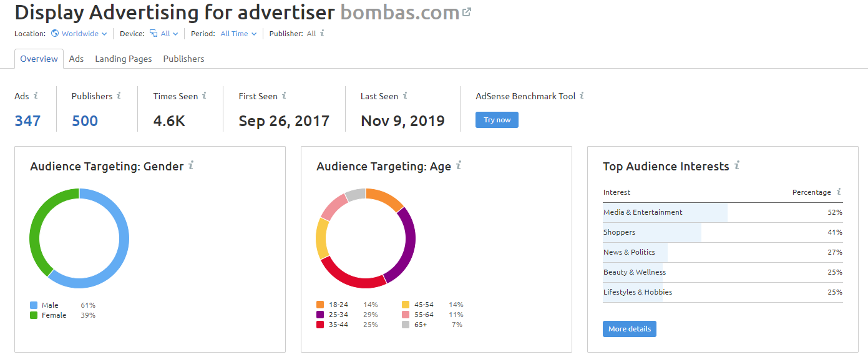Click info icon for Audience Targeting: Age

tap(459, 165)
